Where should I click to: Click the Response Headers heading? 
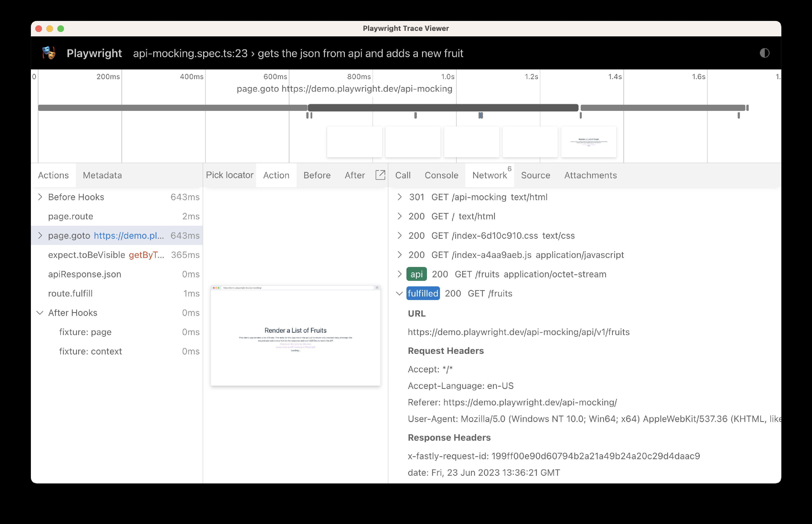(449, 438)
